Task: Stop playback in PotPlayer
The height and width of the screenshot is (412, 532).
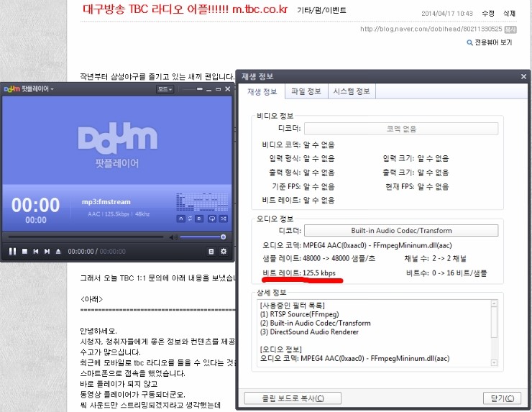Action: (x=24, y=251)
